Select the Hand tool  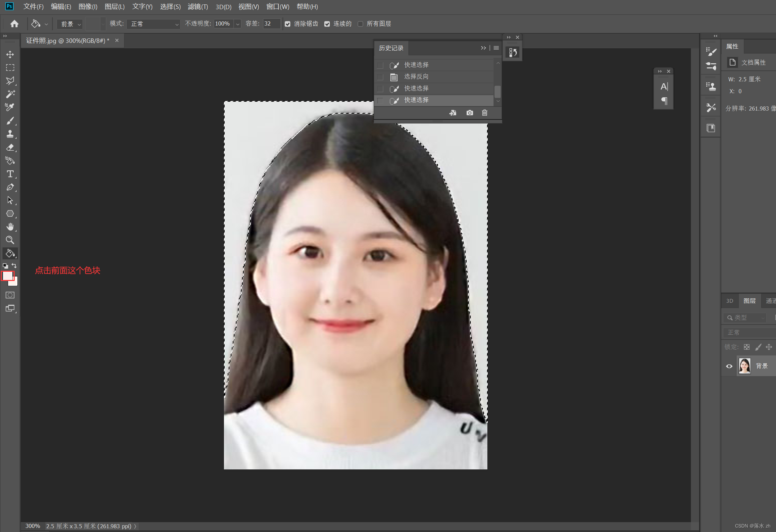coord(10,227)
